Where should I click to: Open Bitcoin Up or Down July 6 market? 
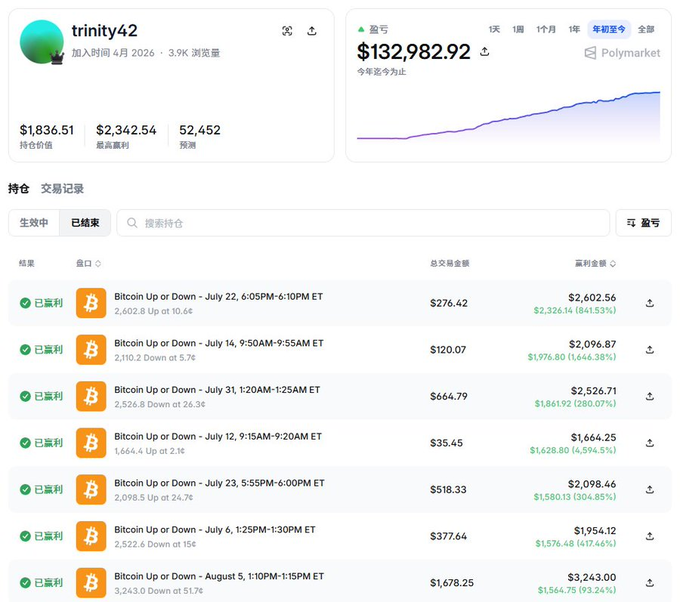pos(215,530)
